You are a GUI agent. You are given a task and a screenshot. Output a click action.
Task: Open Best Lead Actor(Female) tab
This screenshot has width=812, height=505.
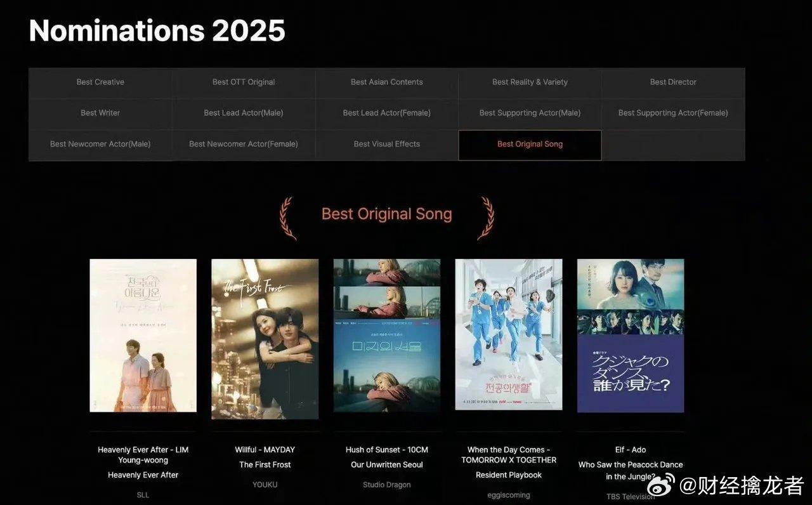[387, 113]
